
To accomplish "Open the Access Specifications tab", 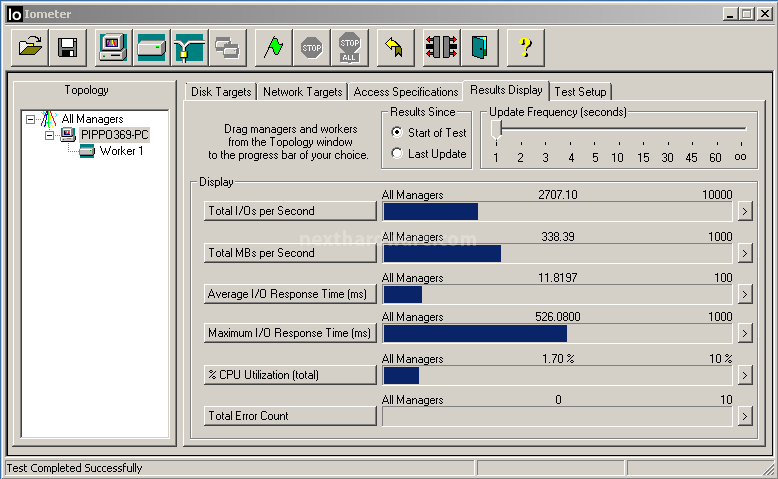I will (406, 92).
